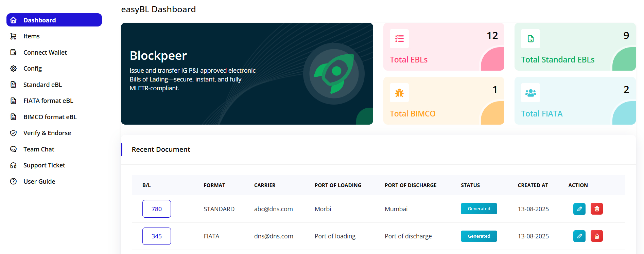This screenshot has height=254, width=644.
Task: Click the Generated status badge for B/L 780
Action: (x=479, y=208)
